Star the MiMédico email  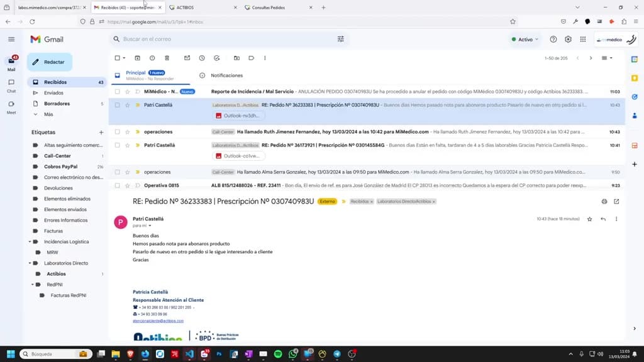tap(127, 92)
